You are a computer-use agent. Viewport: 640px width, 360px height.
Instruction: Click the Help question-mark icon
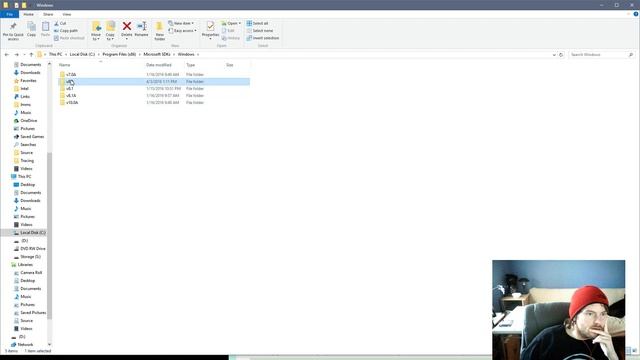coord(636,14)
